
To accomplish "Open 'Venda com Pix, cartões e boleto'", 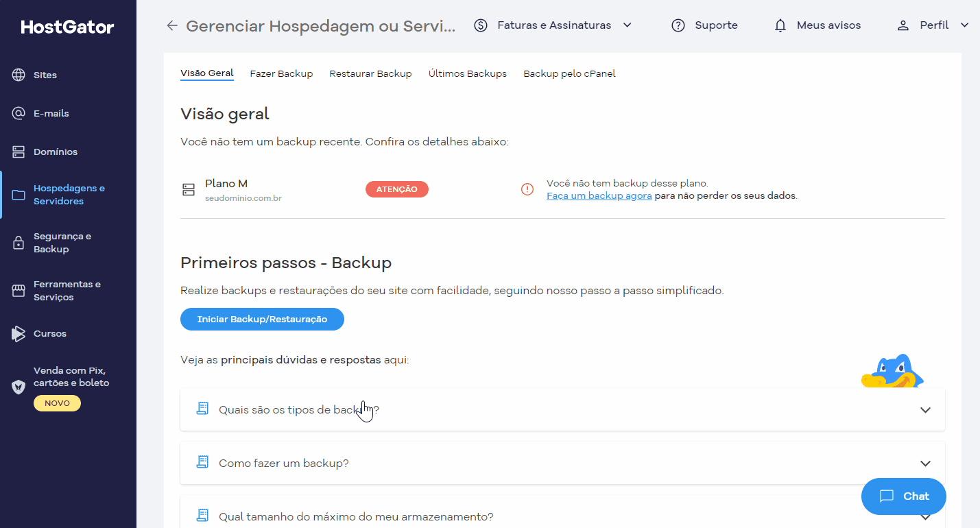I will 71,376.
